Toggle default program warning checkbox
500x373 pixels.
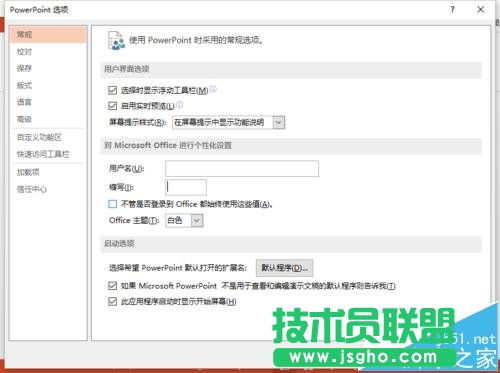113,286
